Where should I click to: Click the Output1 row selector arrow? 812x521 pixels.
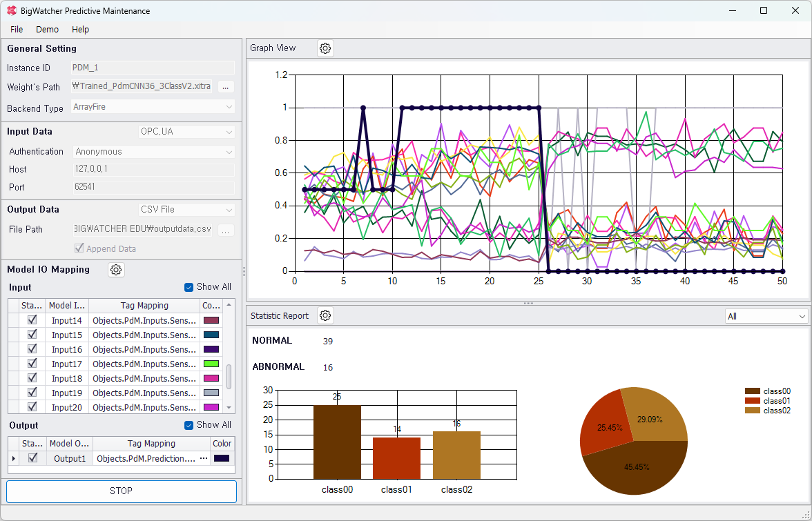(x=13, y=458)
